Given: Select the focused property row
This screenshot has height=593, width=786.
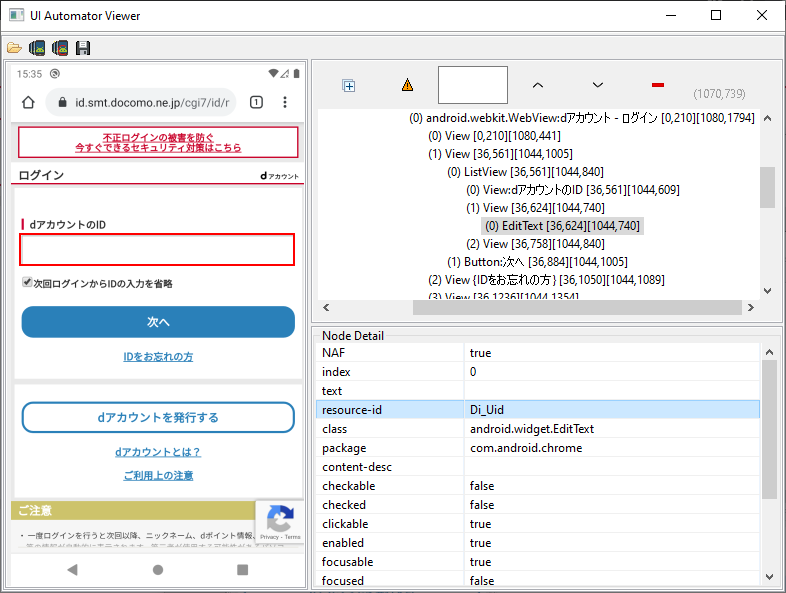Looking at the screenshot, I should point(538,580).
